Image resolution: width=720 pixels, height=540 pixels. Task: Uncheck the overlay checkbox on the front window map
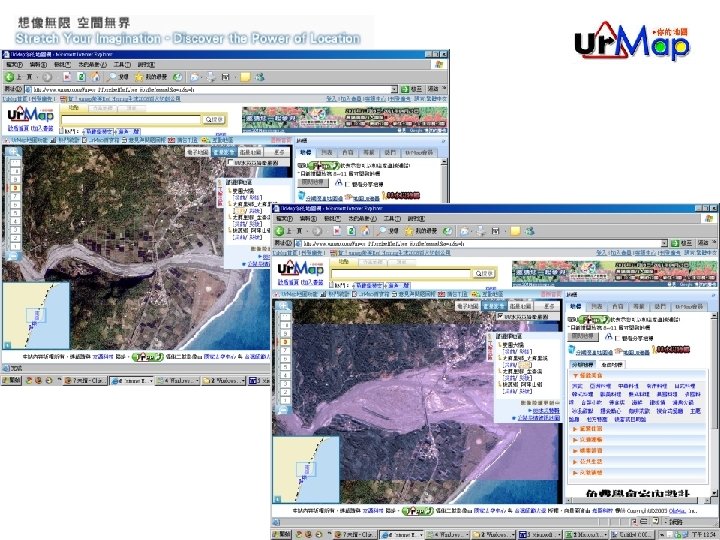[501, 316]
